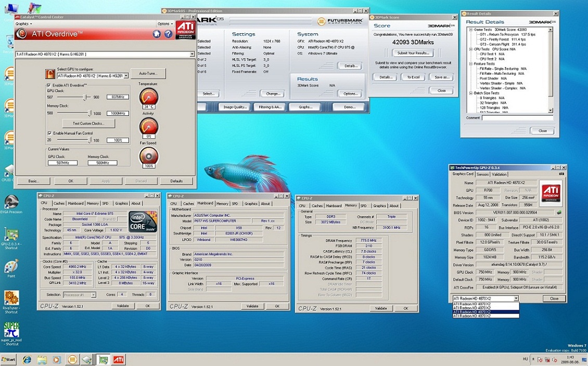The height and width of the screenshot is (366, 588).
Task: Expand the top display selector dropdown in Catalyst
Action: pos(191,54)
